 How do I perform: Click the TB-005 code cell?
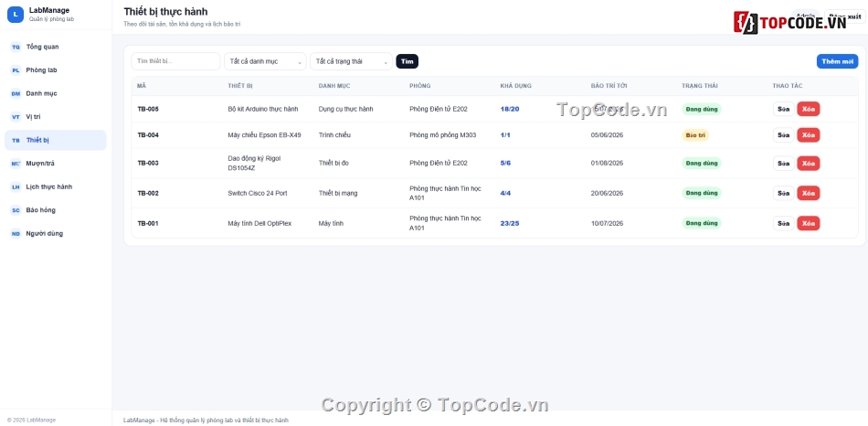pyautogui.click(x=148, y=109)
